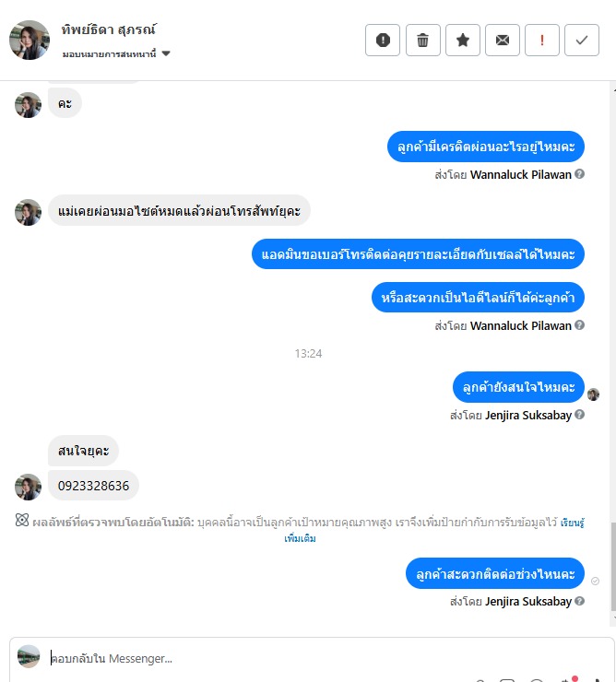Click the help icon beside the last Jenjira Suksabay
The image size is (616, 682).
(x=579, y=601)
